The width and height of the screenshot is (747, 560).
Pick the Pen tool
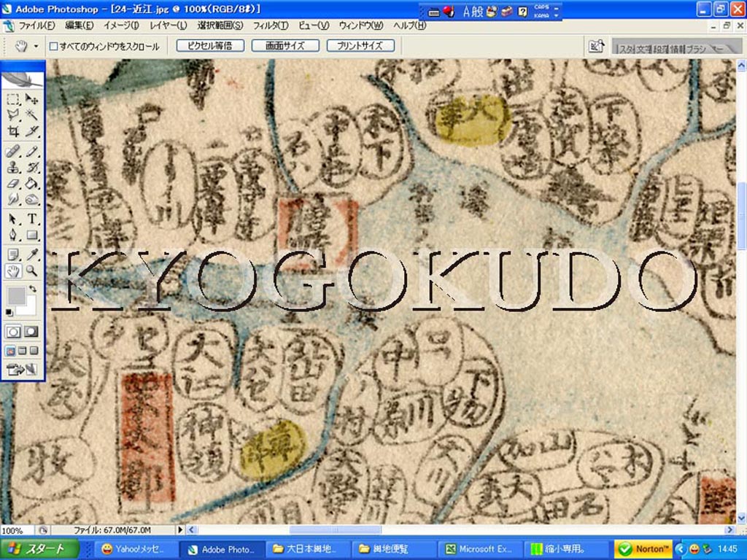point(13,235)
